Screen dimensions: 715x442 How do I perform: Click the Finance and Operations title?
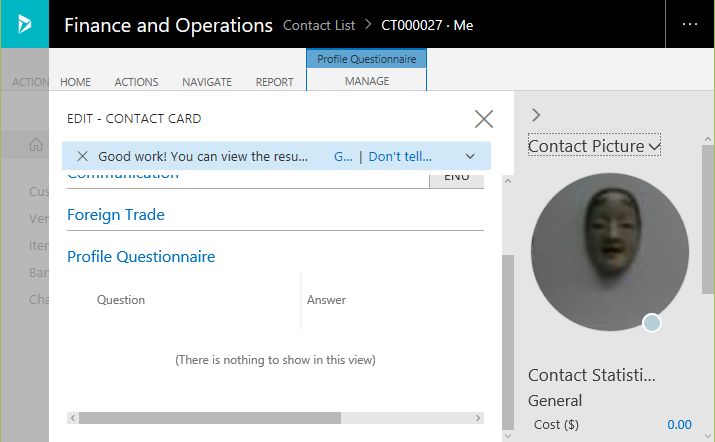click(168, 25)
